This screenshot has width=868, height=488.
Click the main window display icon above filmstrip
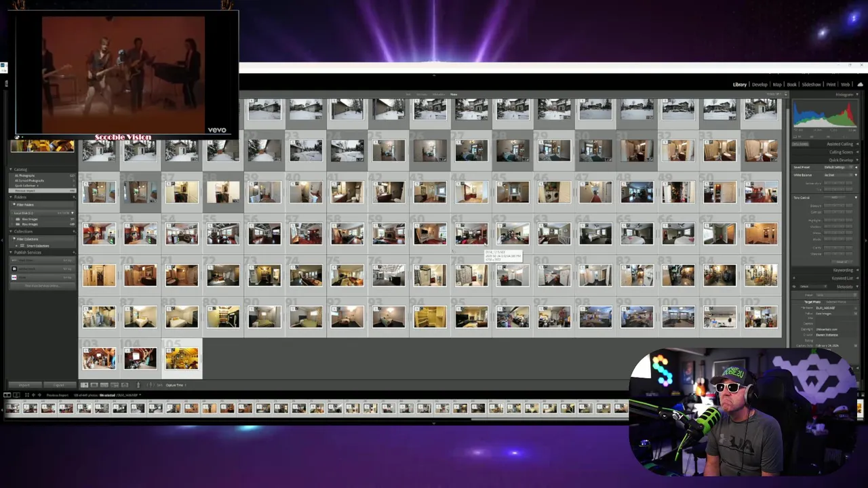(7, 395)
